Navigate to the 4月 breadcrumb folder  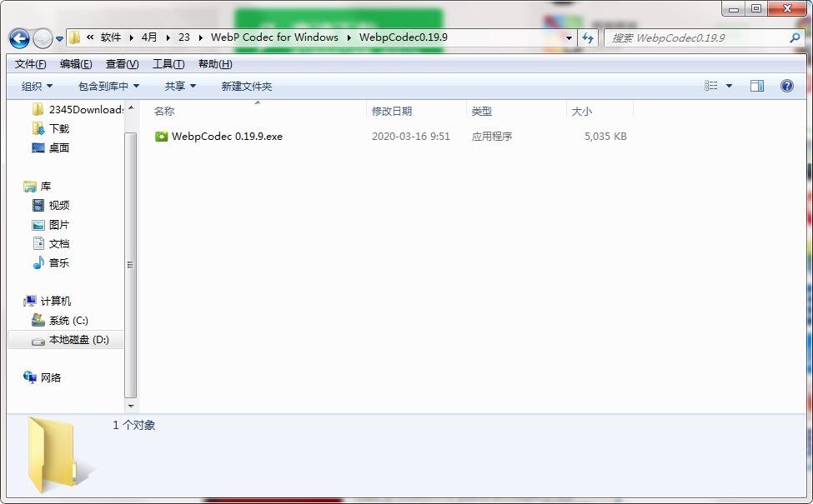(x=149, y=37)
